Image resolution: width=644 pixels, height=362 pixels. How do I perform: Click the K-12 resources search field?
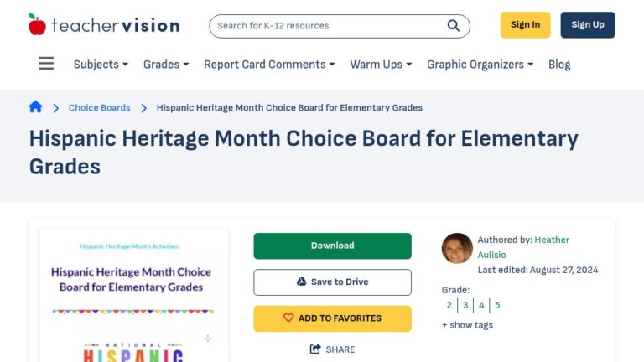coord(327,25)
